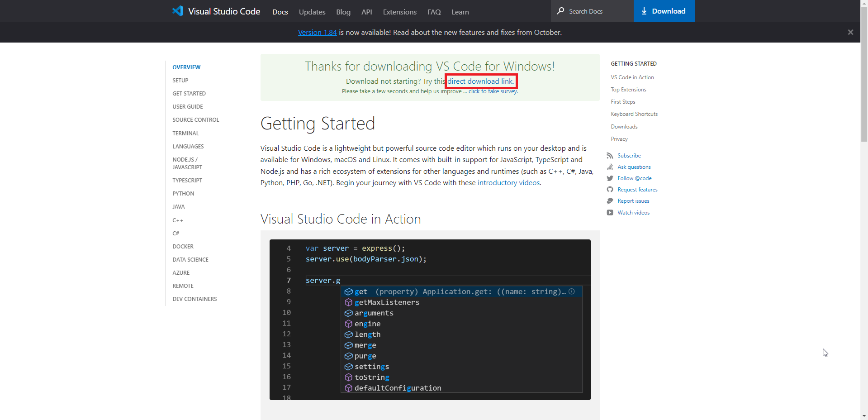This screenshot has height=420, width=868.
Task: Open the Learn nav item
Action: (460, 12)
